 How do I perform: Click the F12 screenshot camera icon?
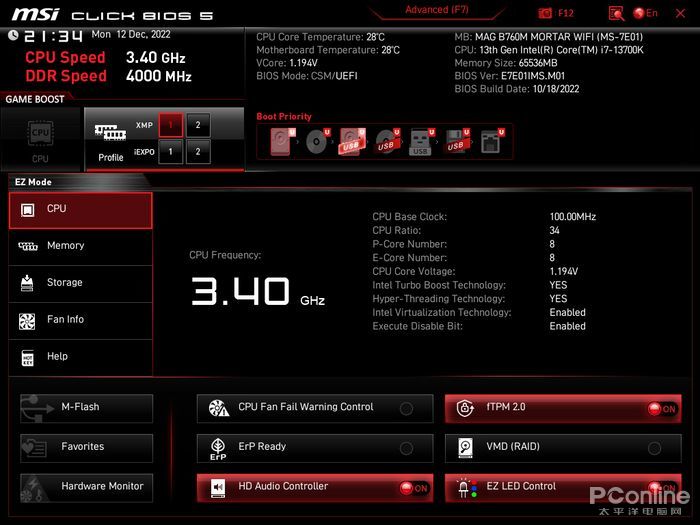click(544, 13)
